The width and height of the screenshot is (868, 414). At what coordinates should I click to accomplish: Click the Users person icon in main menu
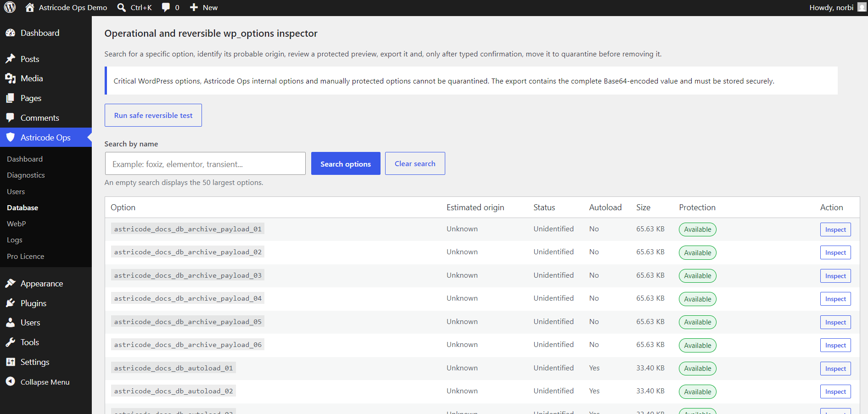[x=10, y=323]
